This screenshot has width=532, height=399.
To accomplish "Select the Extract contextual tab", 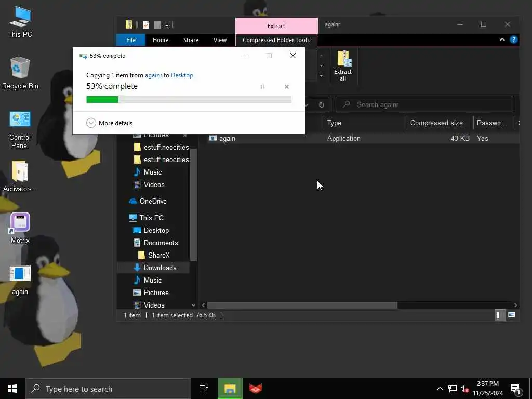I will pos(276,26).
